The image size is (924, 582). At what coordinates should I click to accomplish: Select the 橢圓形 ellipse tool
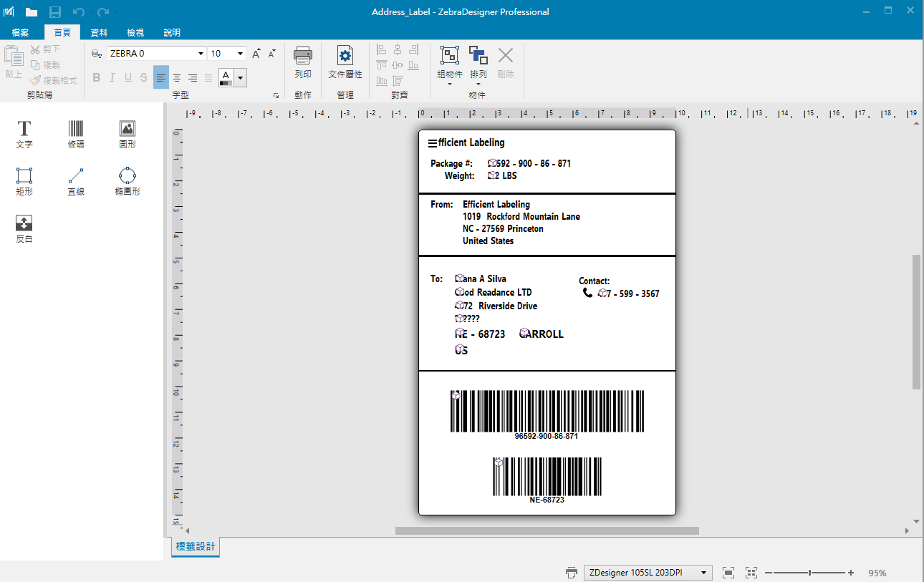tap(127, 182)
